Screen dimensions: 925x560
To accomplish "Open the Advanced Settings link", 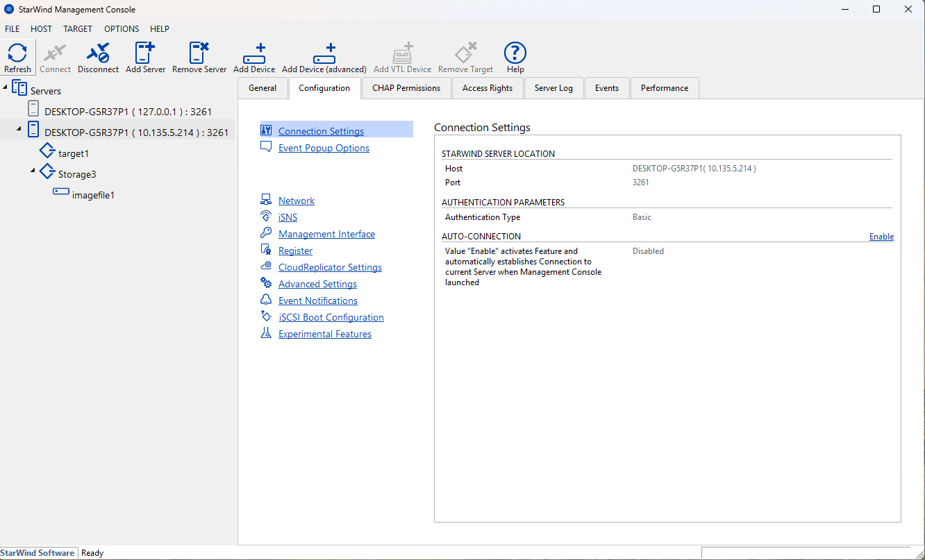I will pyautogui.click(x=317, y=284).
